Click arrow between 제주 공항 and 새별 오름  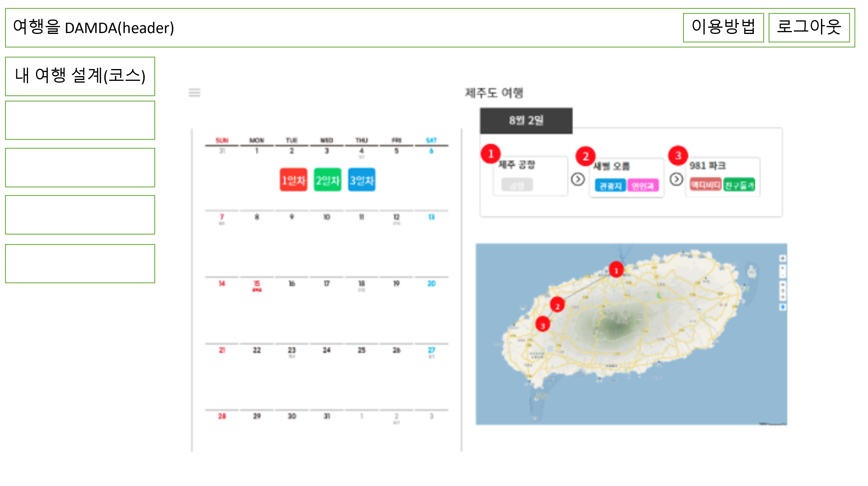[578, 179]
